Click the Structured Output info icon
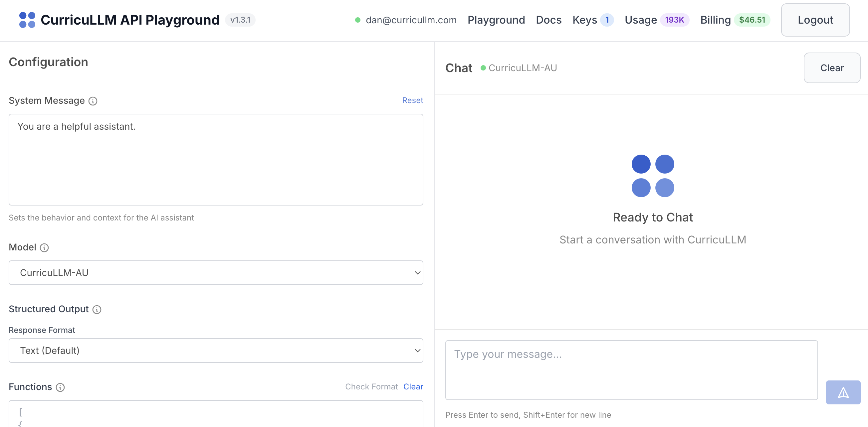 click(x=97, y=310)
